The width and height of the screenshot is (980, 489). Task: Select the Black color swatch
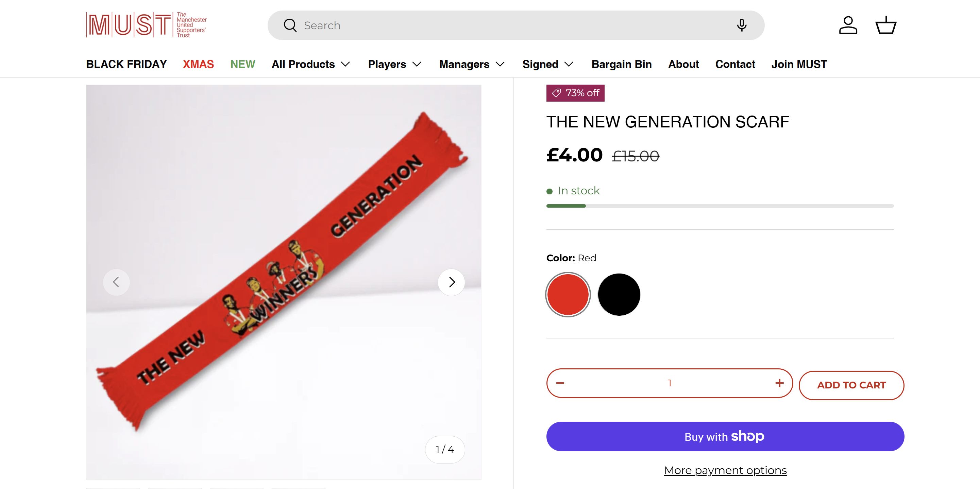619,295
